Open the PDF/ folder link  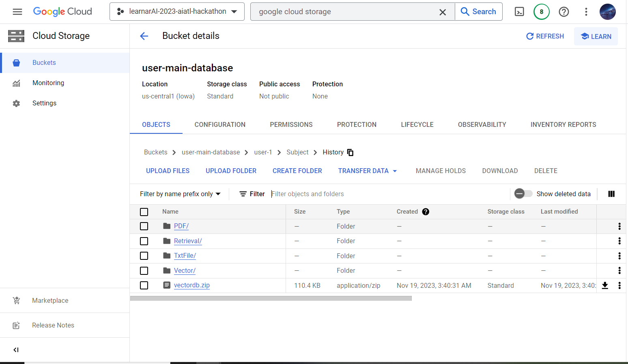click(x=181, y=226)
